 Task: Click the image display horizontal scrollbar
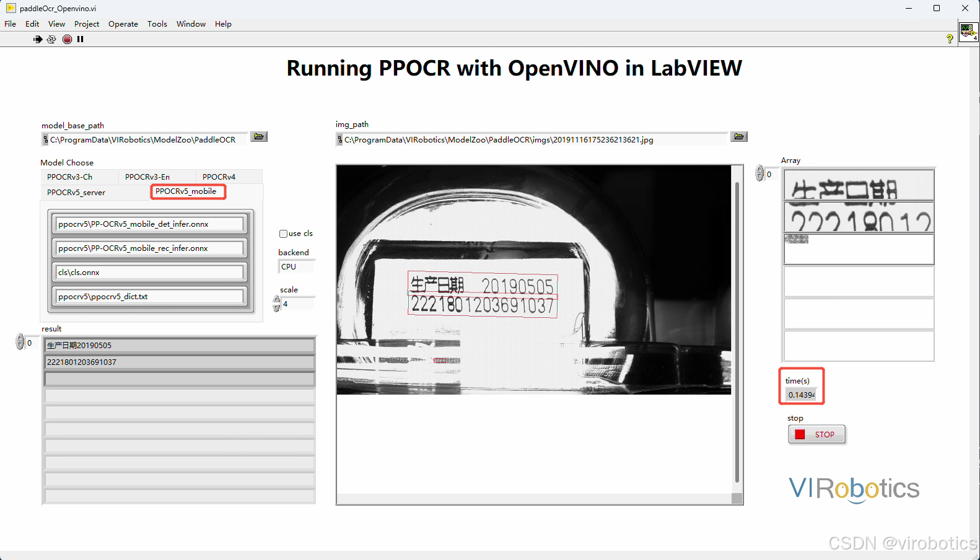[x=534, y=499]
